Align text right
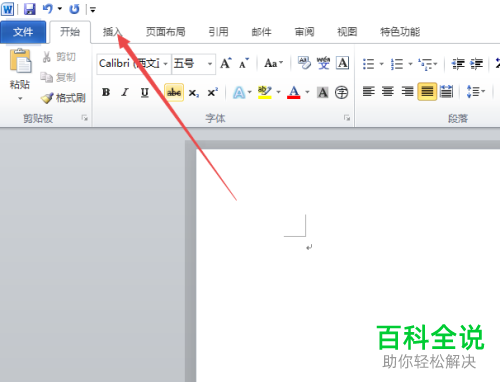Screen dimensions: 500x382 [x=407, y=91]
